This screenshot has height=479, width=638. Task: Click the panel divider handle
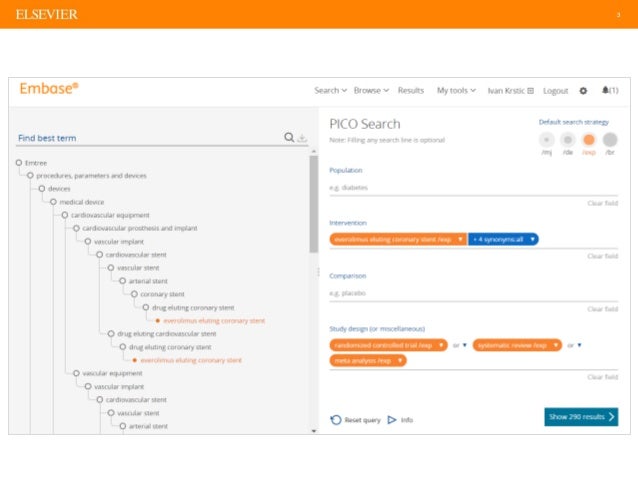318,272
